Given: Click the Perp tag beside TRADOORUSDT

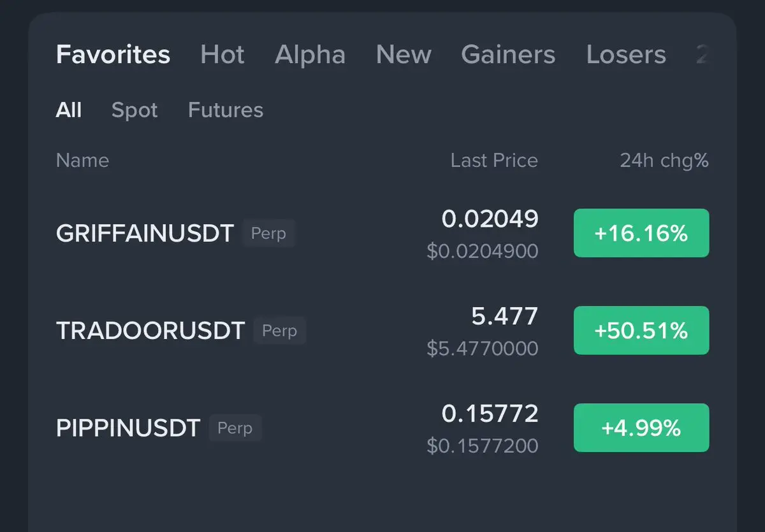Looking at the screenshot, I should coord(279,331).
